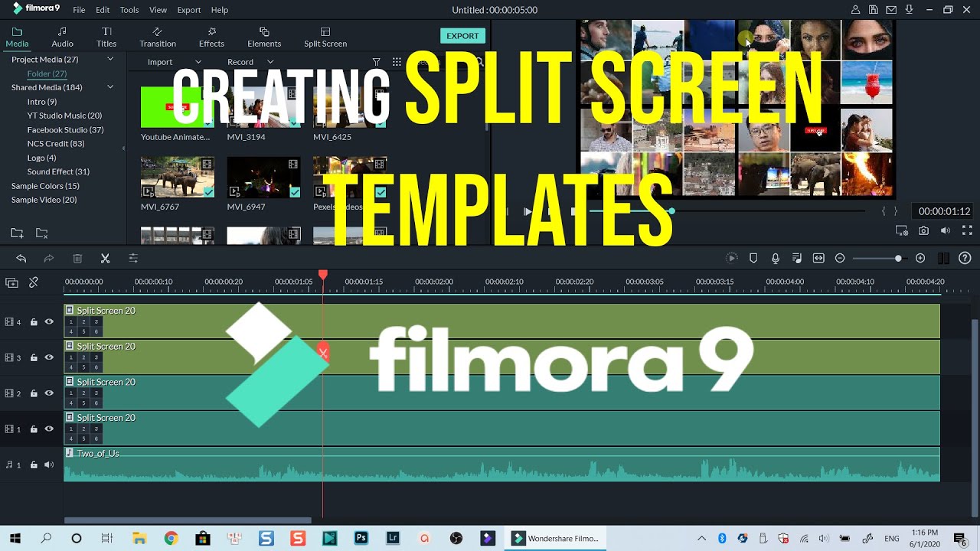Click the timeline horizontal scrollbar
980x551 pixels.
coord(188,520)
